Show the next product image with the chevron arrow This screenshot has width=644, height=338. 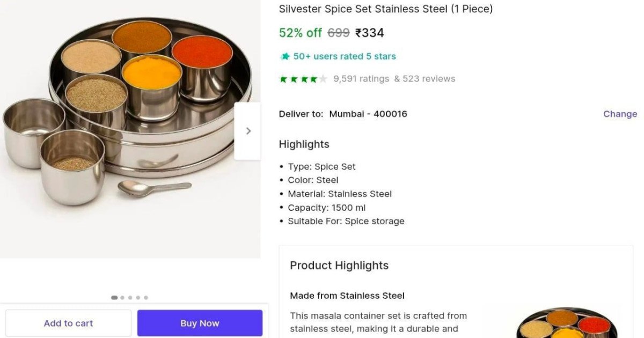point(248,131)
